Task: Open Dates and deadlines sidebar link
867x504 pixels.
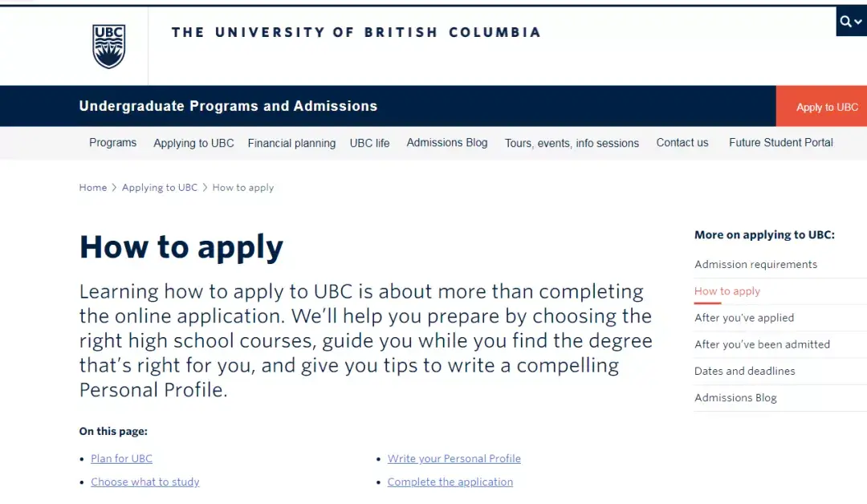Action: tap(744, 371)
